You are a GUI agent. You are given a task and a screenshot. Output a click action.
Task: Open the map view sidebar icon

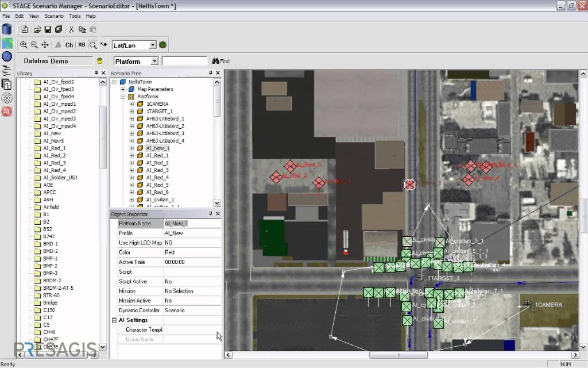pyautogui.click(x=7, y=43)
